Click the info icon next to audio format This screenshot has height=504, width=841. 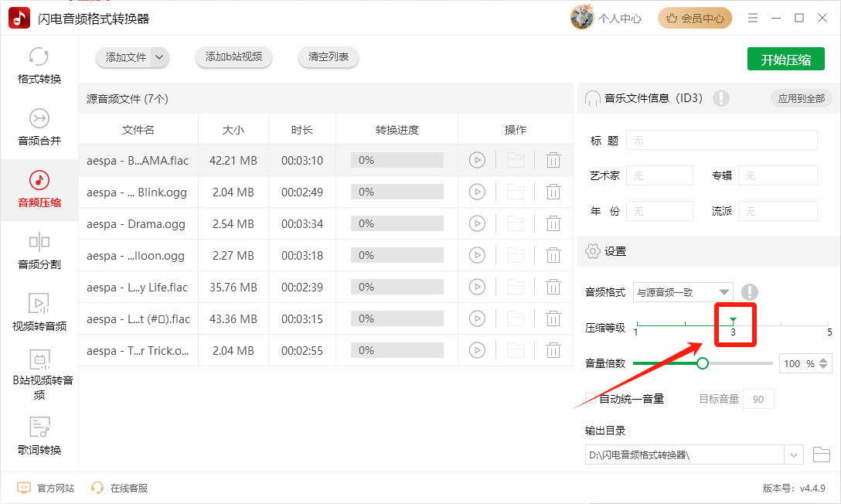[749, 292]
